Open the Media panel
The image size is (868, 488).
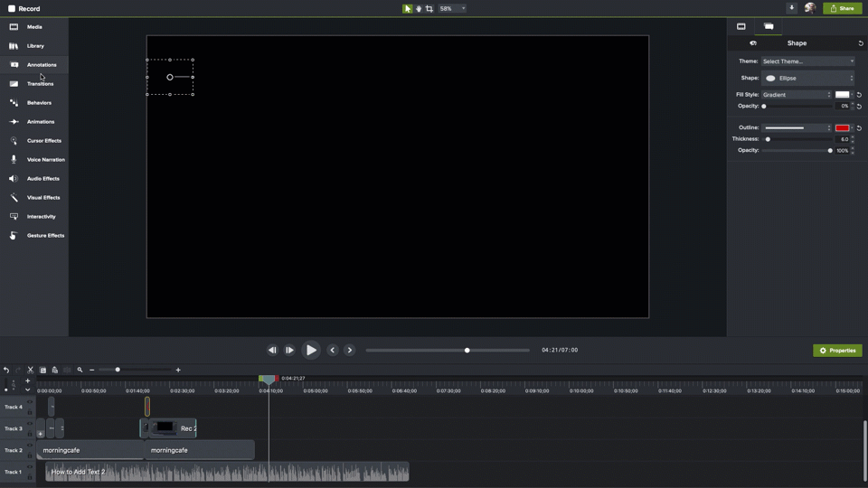(x=33, y=26)
